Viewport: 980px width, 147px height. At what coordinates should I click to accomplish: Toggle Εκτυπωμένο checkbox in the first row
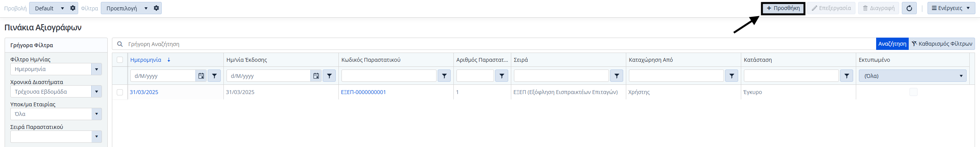913,92
